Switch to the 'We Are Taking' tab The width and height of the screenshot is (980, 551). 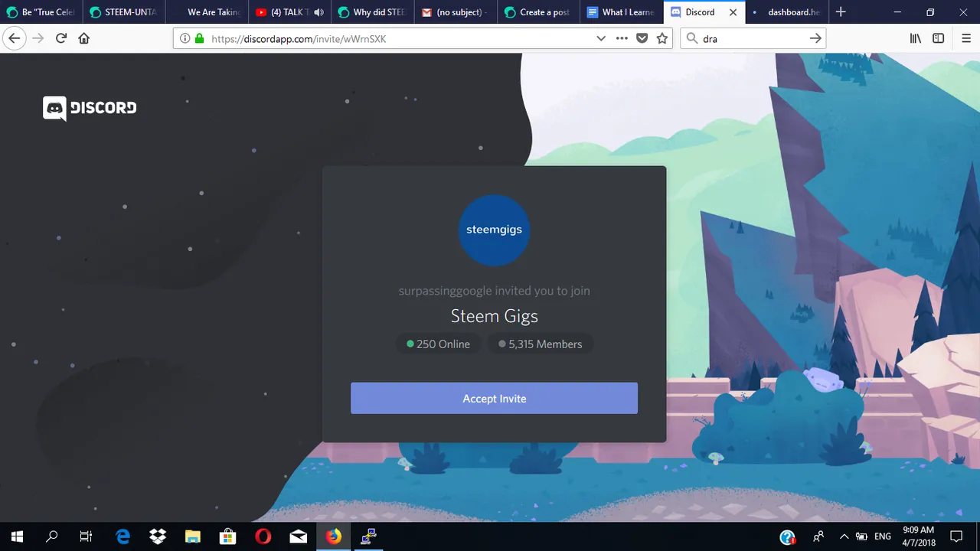207,12
